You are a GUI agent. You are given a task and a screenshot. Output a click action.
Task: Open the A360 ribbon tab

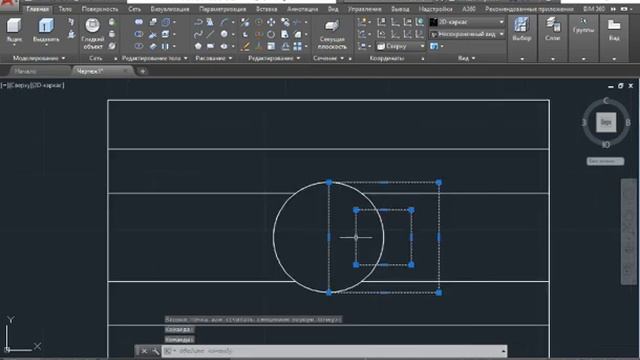pos(469,9)
